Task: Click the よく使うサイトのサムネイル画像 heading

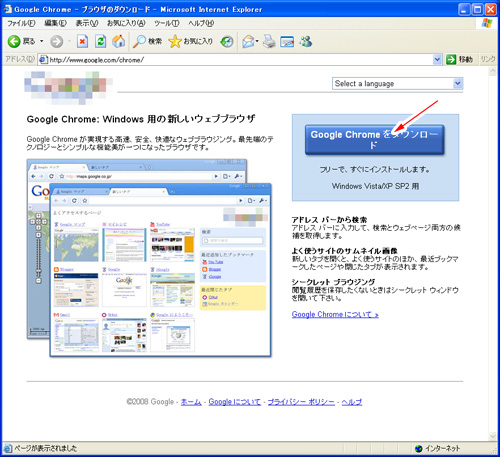Action: tap(345, 251)
